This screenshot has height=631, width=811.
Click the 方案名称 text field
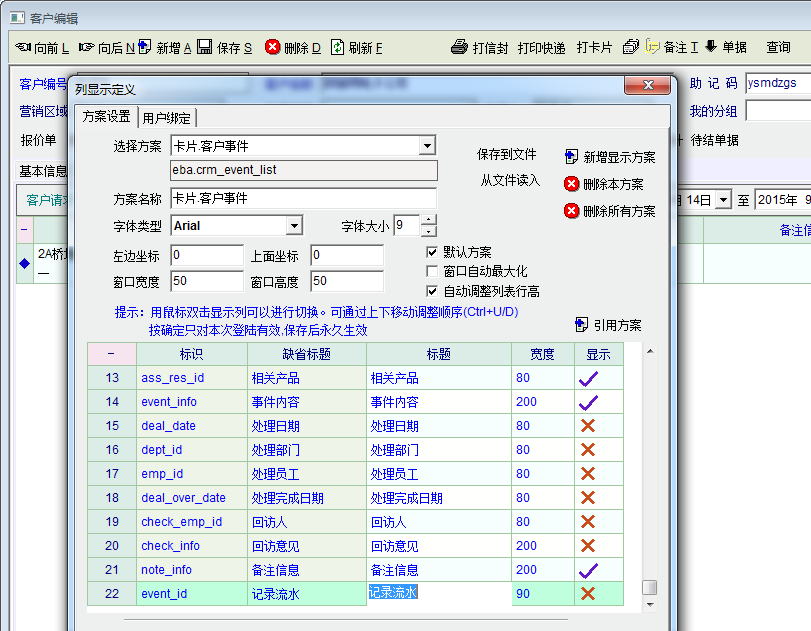(304, 198)
